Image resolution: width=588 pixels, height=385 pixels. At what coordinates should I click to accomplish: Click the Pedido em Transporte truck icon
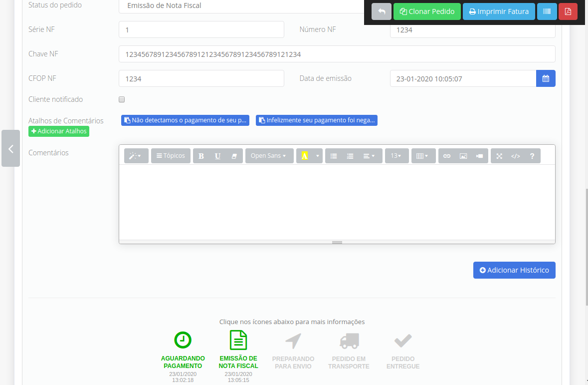point(349,341)
